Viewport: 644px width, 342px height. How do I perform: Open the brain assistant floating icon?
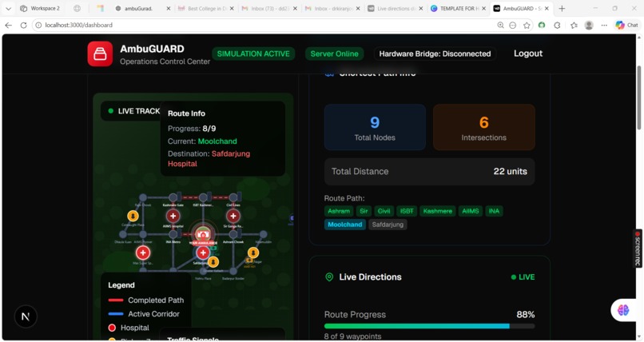point(623,310)
